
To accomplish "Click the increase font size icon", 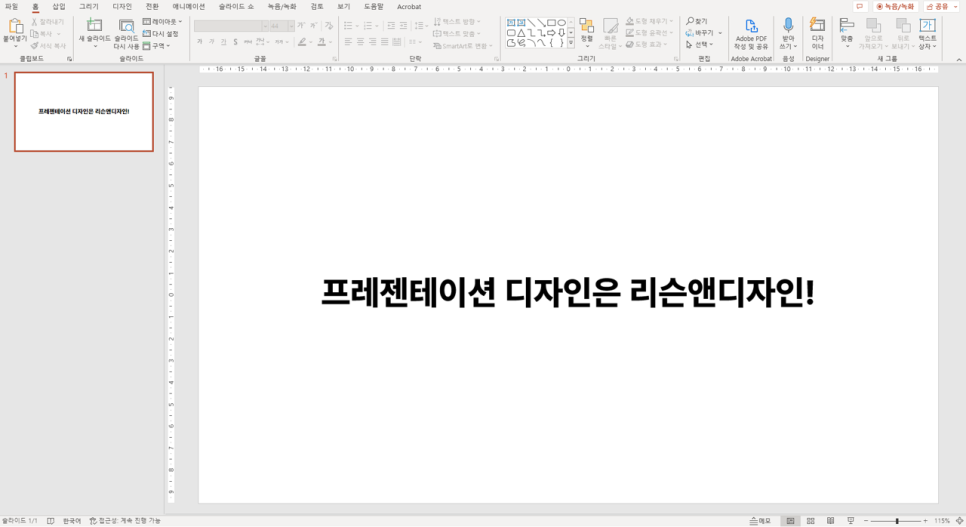I will pyautogui.click(x=301, y=26).
